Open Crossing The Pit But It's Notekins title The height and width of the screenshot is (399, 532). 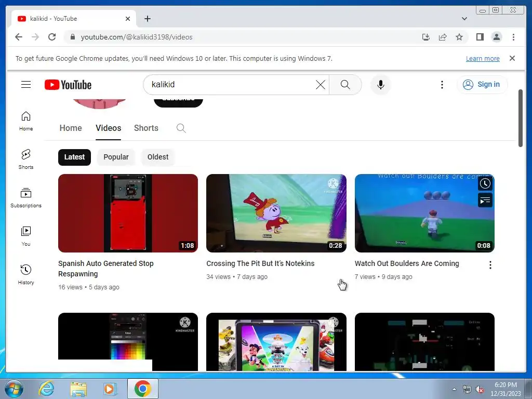pos(260,263)
